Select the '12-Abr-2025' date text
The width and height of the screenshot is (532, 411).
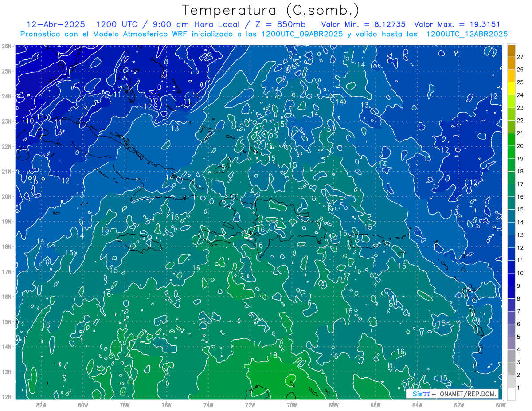click(x=56, y=24)
